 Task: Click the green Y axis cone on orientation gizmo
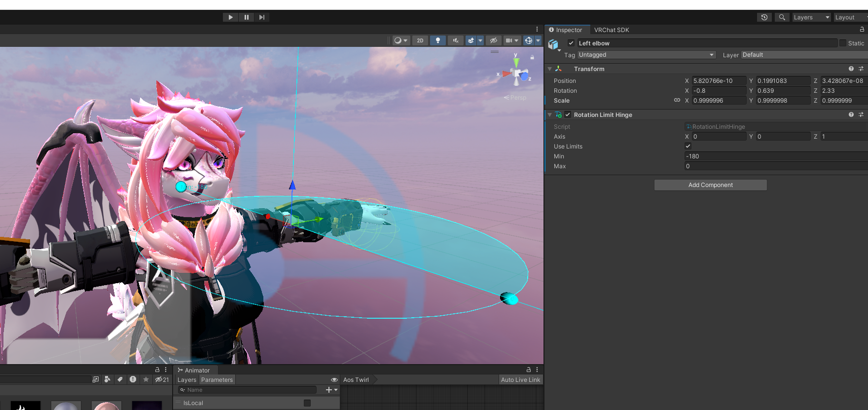click(x=516, y=63)
